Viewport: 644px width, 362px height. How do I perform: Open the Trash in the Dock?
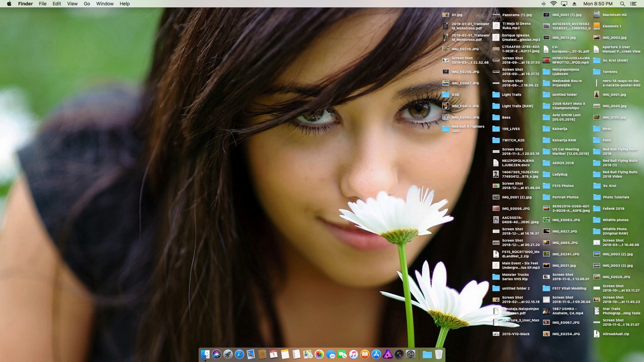[x=438, y=354]
